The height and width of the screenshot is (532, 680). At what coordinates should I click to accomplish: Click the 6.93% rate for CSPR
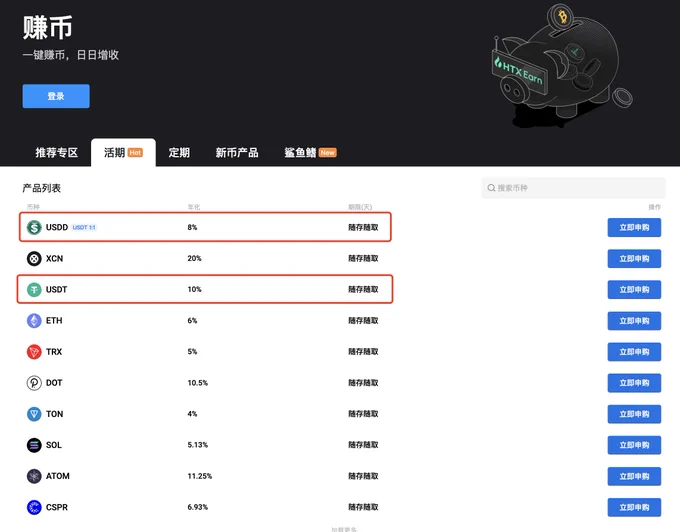click(x=198, y=507)
